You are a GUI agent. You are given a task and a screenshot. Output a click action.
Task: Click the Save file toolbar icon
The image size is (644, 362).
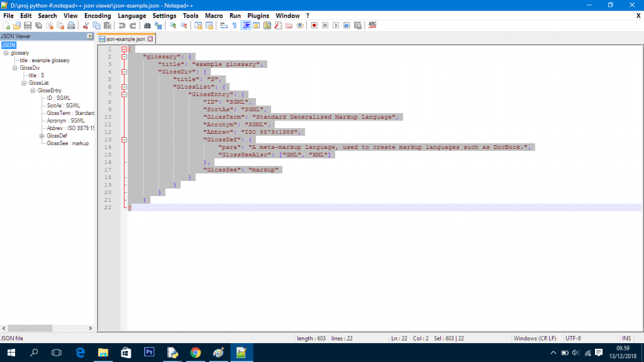28,26
